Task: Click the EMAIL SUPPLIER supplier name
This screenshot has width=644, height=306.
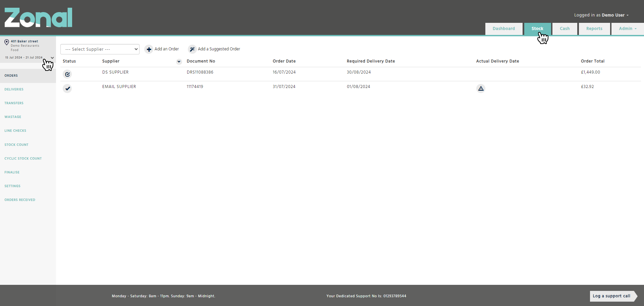Action: pyautogui.click(x=119, y=87)
